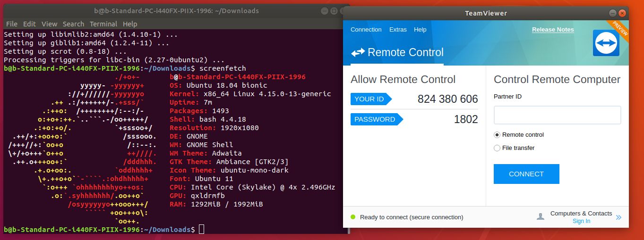
Task: Open the terminal Edit menu
Action: (x=29, y=24)
